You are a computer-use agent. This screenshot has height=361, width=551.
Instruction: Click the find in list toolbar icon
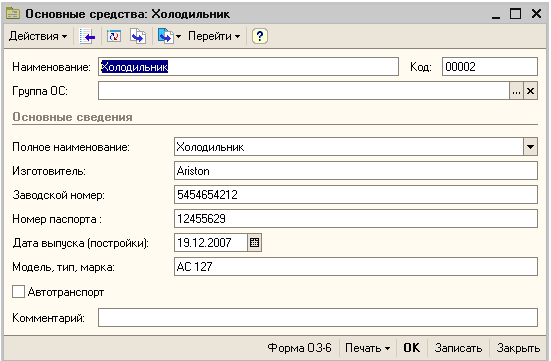[87, 36]
